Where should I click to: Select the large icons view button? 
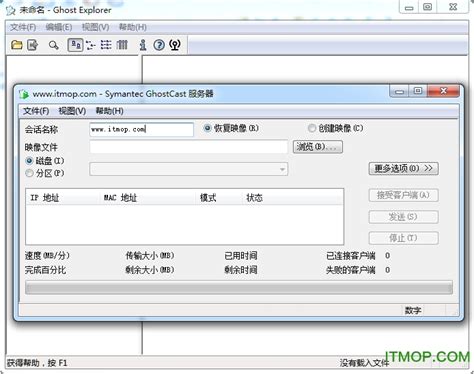coord(75,45)
